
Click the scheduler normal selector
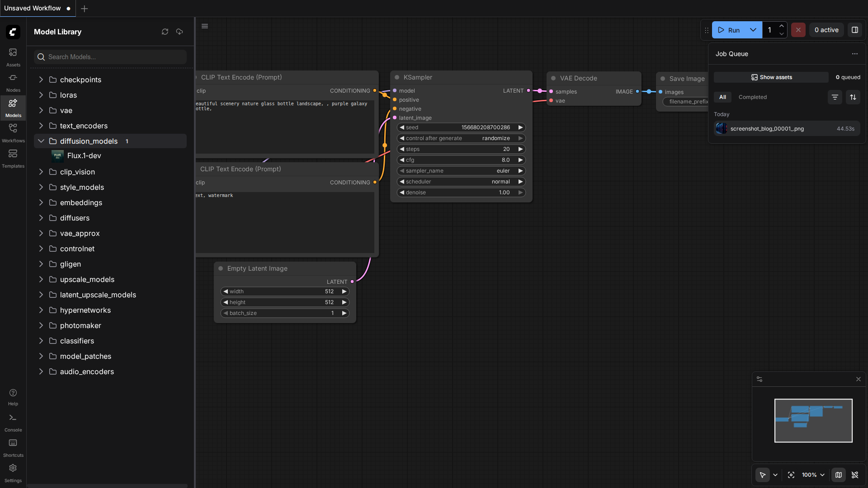(x=461, y=182)
